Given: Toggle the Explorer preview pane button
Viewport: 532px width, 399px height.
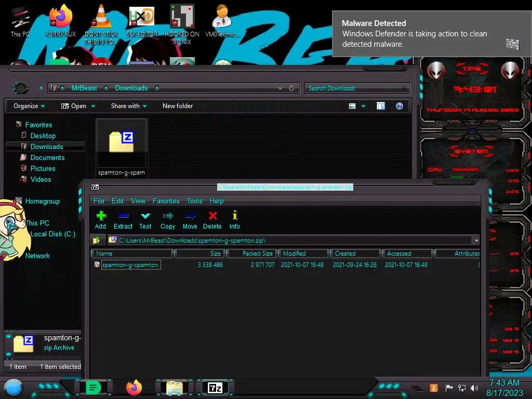Looking at the screenshot, I should coord(381,106).
